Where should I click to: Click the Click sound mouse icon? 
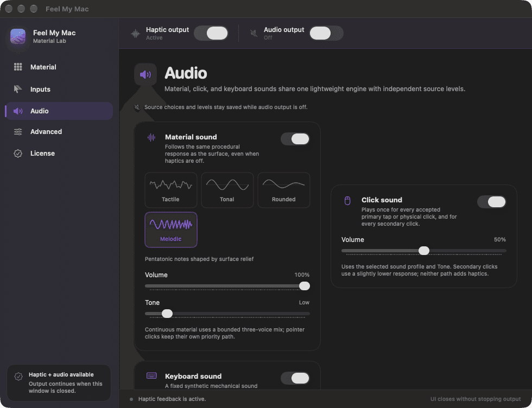(x=347, y=200)
